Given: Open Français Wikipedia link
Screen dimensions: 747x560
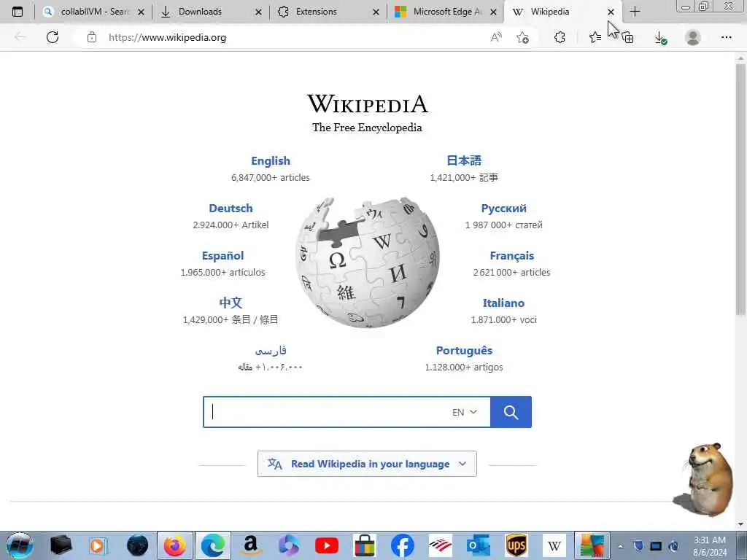Looking at the screenshot, I should [x=511, y=256].
